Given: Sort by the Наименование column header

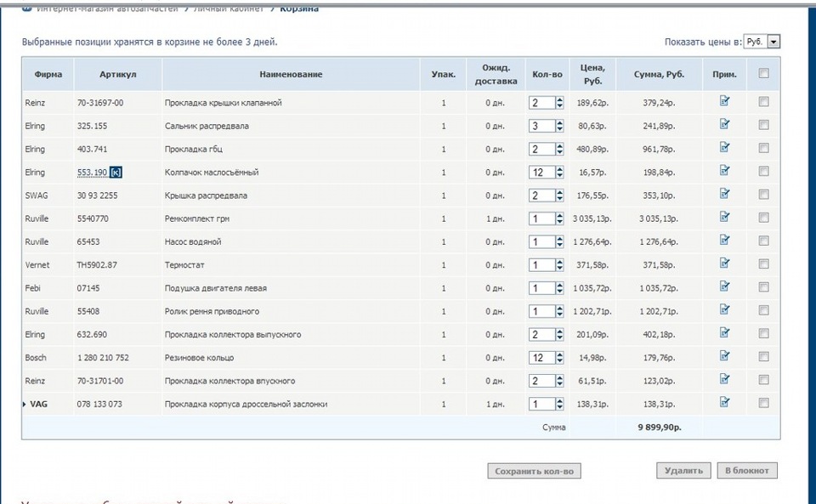Looking at the screenshot, I should coord(291,75).
